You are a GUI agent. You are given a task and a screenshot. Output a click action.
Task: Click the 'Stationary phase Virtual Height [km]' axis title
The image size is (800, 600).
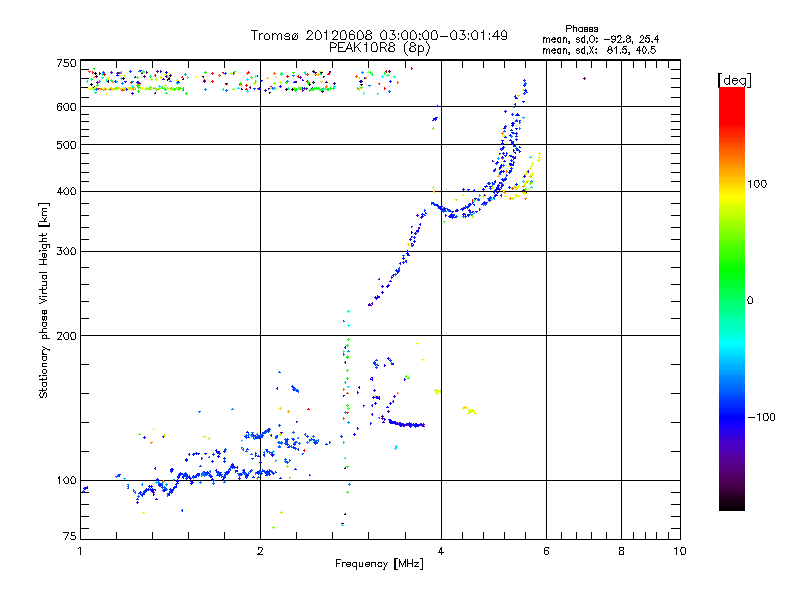pos(44,300)
